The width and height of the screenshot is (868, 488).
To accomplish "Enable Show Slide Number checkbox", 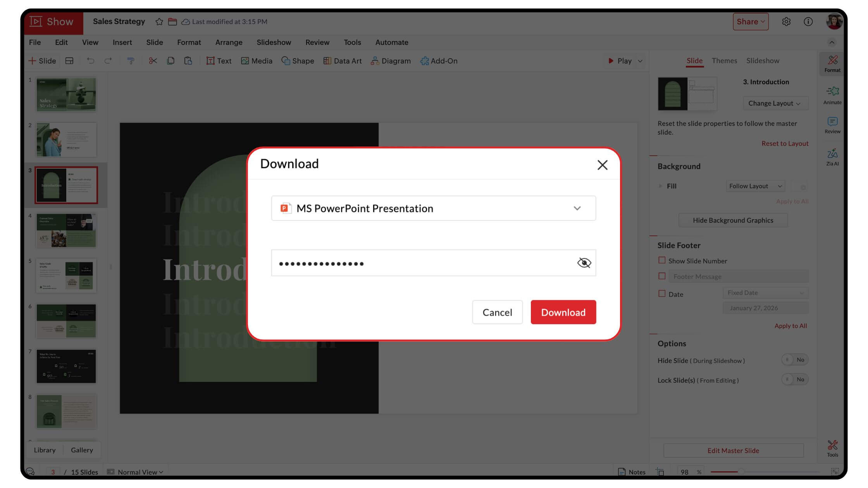I will (x=662, y=261).
